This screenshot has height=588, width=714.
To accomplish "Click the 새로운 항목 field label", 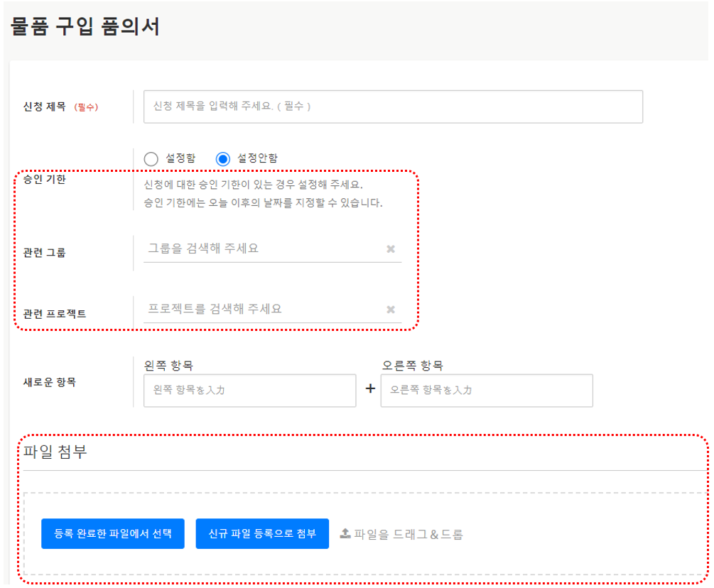I will (49, 382).
